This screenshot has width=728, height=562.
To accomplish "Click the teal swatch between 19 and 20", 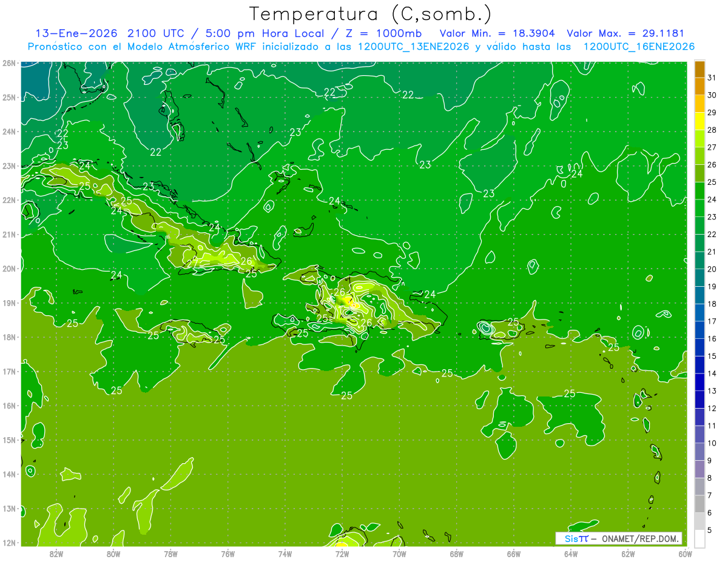I will (x=699, y=278).
